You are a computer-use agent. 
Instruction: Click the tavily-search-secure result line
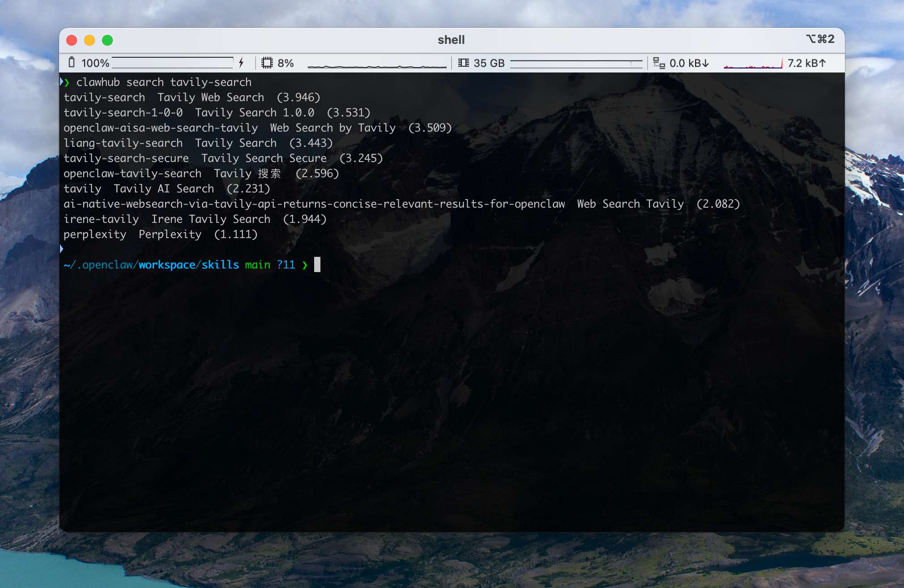126,158
